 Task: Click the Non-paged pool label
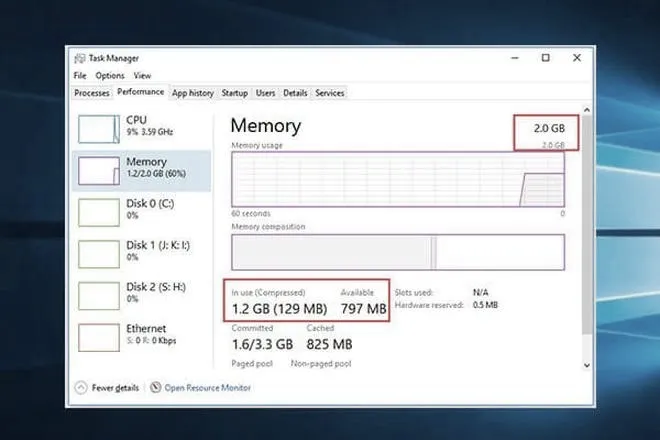321,363
